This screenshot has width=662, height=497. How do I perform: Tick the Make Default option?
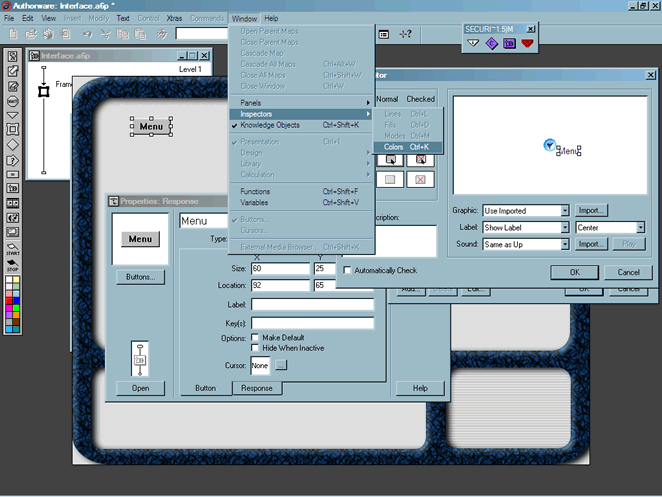[255, 337]
